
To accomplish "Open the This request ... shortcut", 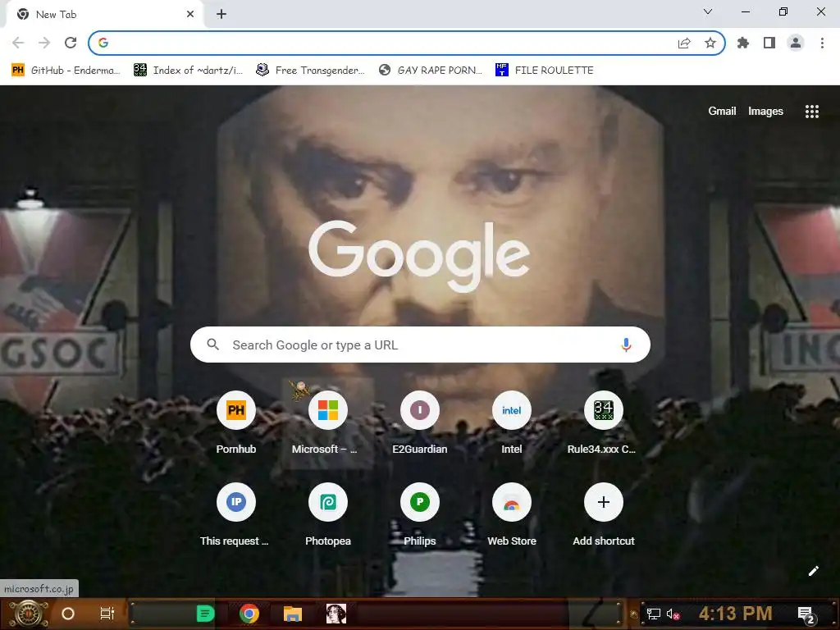I will (235, 515).
